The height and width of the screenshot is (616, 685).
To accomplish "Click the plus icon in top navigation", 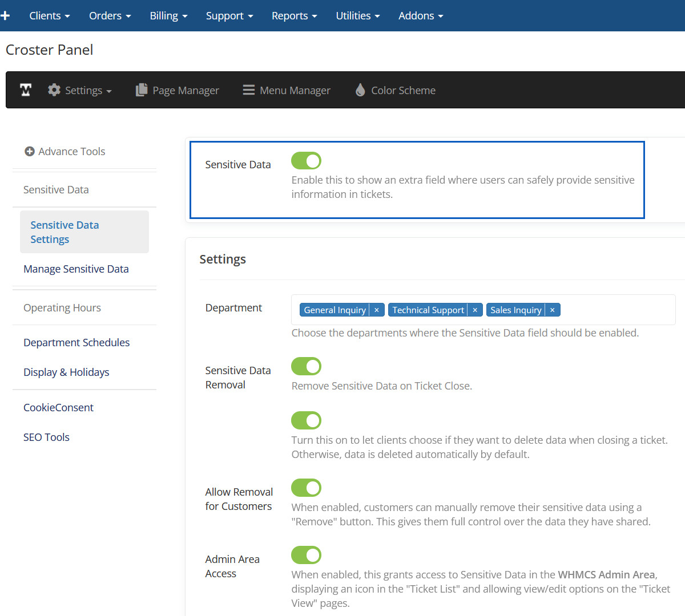I will click(x=6, y=15).
